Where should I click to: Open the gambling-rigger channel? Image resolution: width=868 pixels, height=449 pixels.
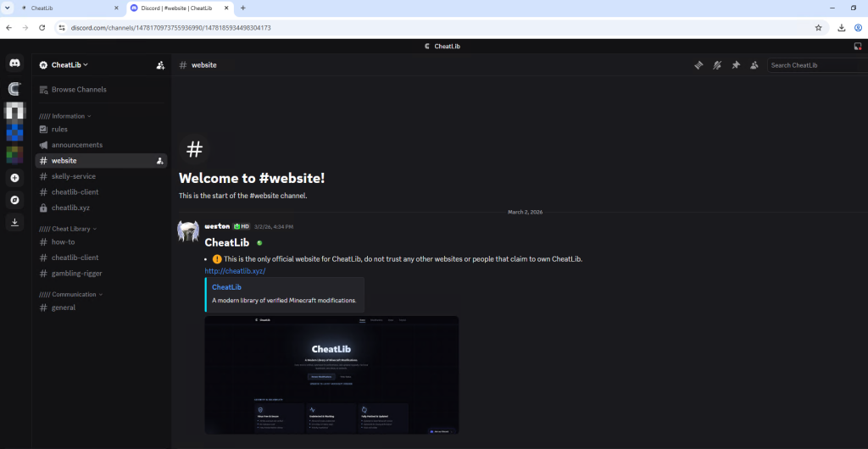point(101,273)
